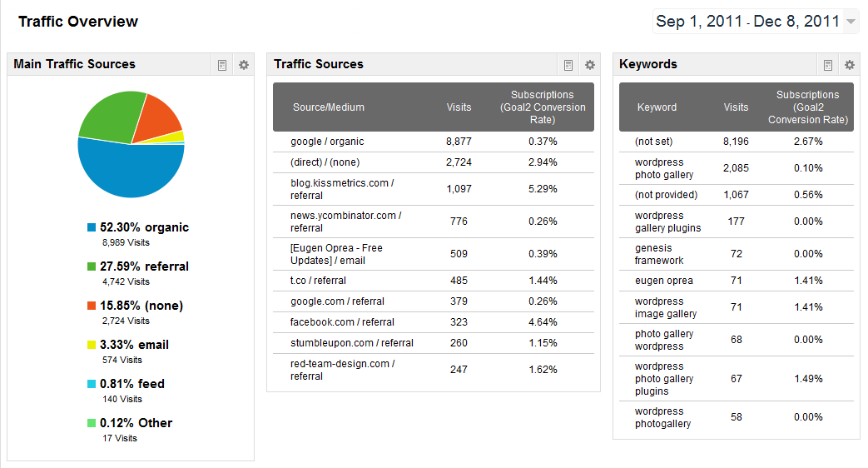The width and height of the screenshot is (868, 468).
Task: Click report icon in Traffic Sources widget
Action: coord(568,65)
